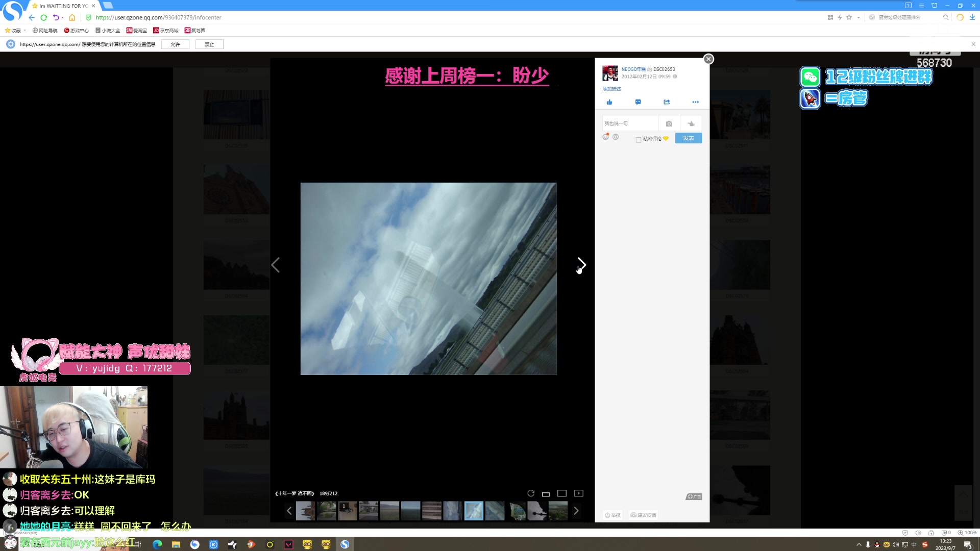Viewport: 980px width, 551px height.
Task: Click the address bar URL
Action: tap(158, 17)
